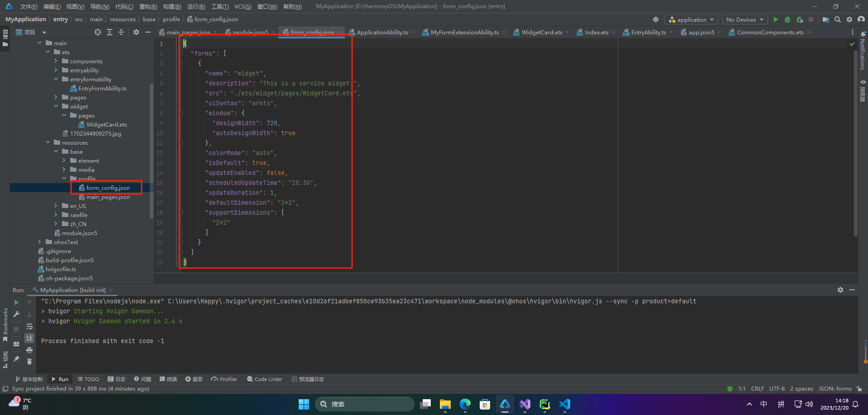The width and height of the screenshot is (868, 415).
Task: Click the Debug bug icon in toolbar
Action: coord(787,19)
